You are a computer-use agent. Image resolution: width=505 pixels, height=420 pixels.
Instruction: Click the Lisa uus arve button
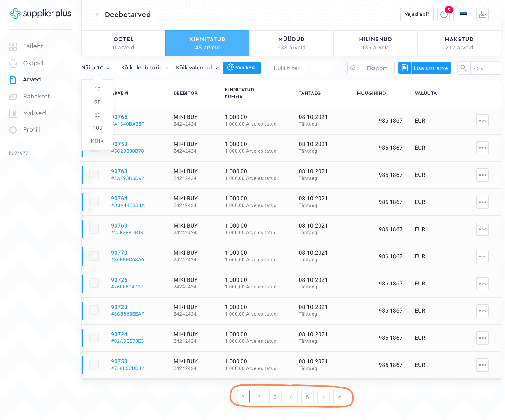pos(424,68)
